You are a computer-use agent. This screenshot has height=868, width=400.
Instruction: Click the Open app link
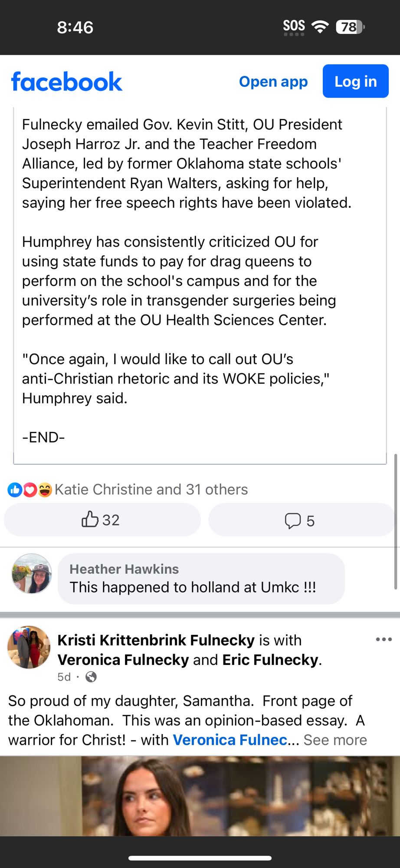[x=273, y=82]
